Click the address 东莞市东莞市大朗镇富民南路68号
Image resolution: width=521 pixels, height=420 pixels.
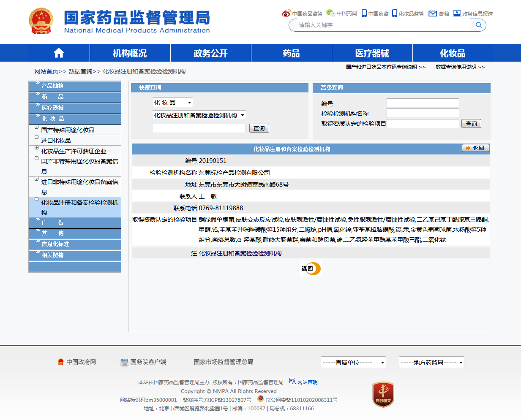point(244,184)
